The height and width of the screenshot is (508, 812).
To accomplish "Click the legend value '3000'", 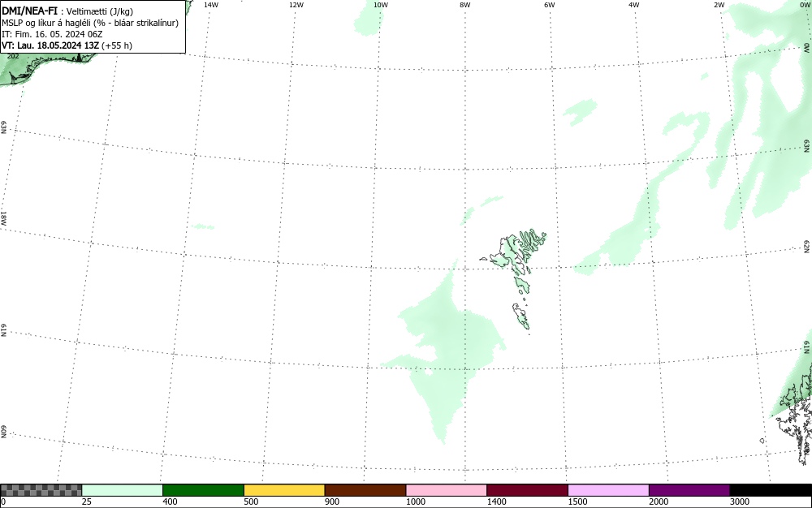I will click(x=740, y=502).
